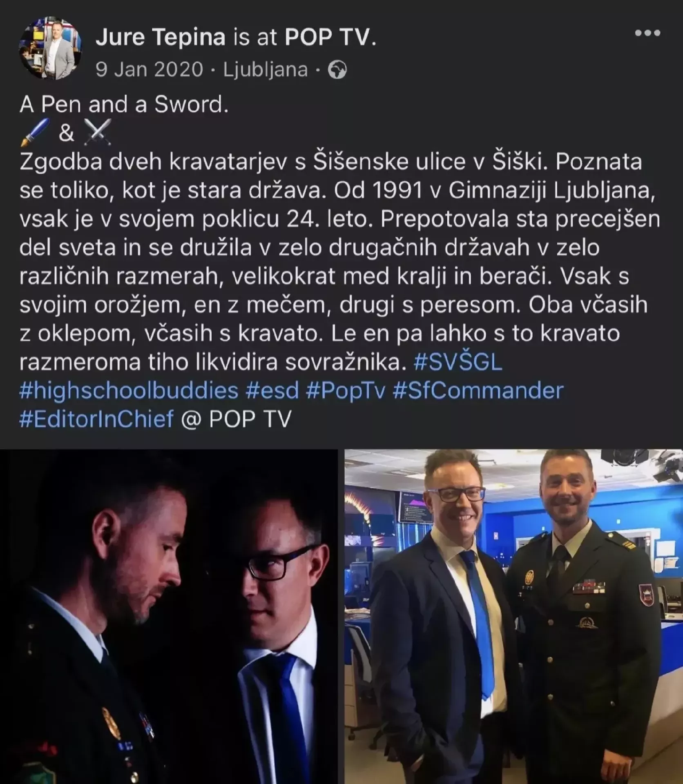
Task: Open the POP TV page in header
Action: point(330,38)
